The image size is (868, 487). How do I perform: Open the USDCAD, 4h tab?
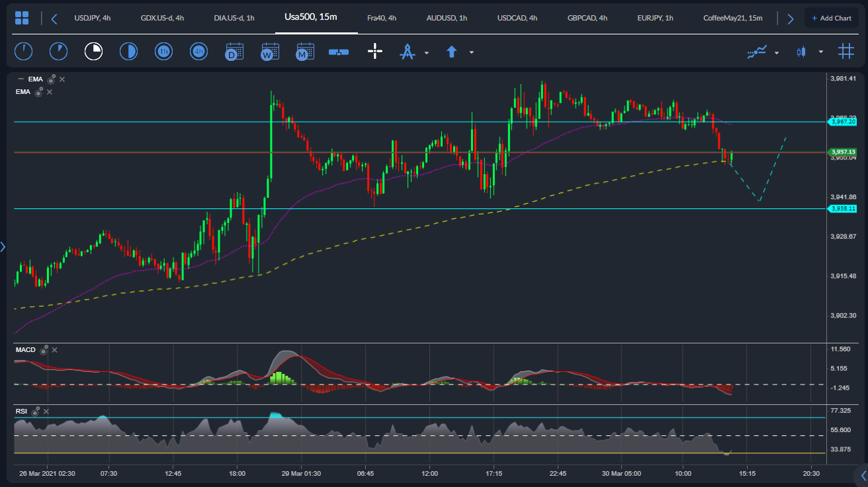tap(517, 18)
